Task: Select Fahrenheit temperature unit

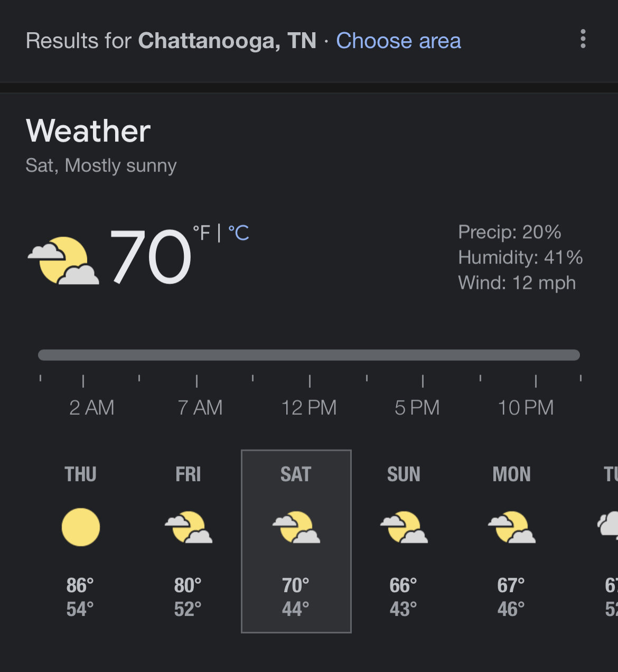Action: 202,232
